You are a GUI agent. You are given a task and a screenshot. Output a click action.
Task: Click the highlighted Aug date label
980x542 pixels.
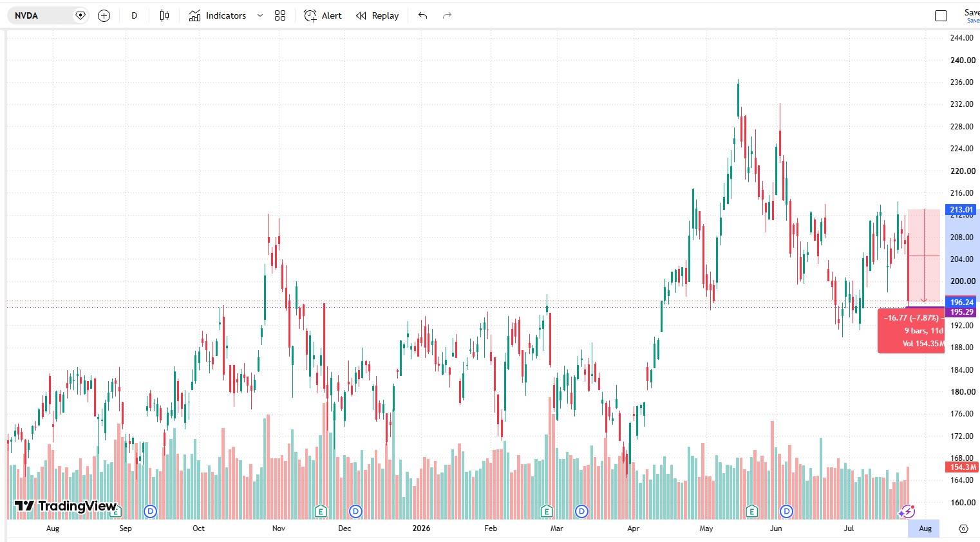coord(924,528)
